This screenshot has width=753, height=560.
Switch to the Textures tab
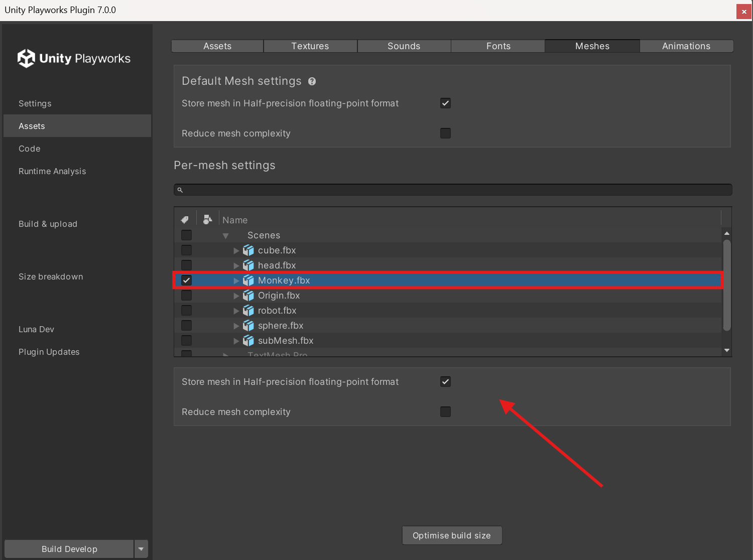(310, 46)
